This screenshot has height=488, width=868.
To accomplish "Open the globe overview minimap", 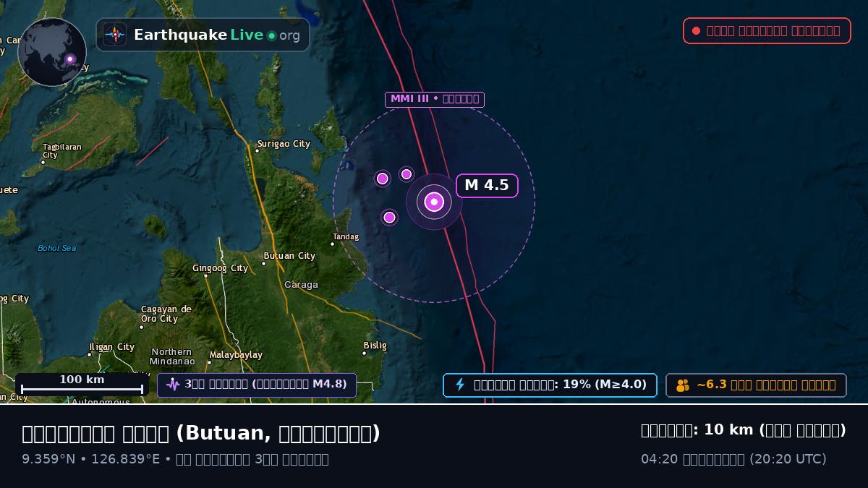I will 52,52.
